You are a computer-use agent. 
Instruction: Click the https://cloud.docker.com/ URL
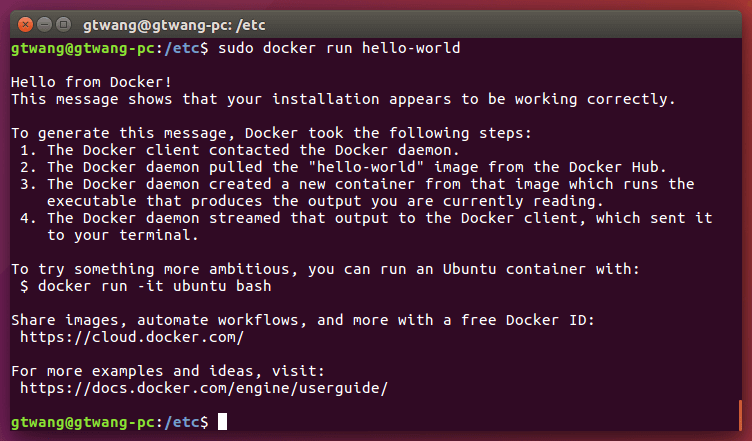[x=132, y=337]
